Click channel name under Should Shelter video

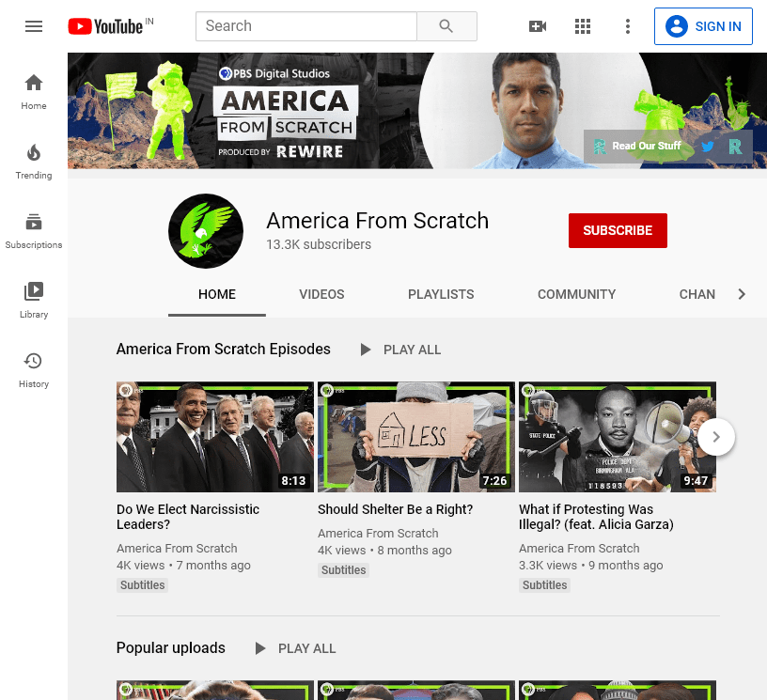click(x=378, y=534)
